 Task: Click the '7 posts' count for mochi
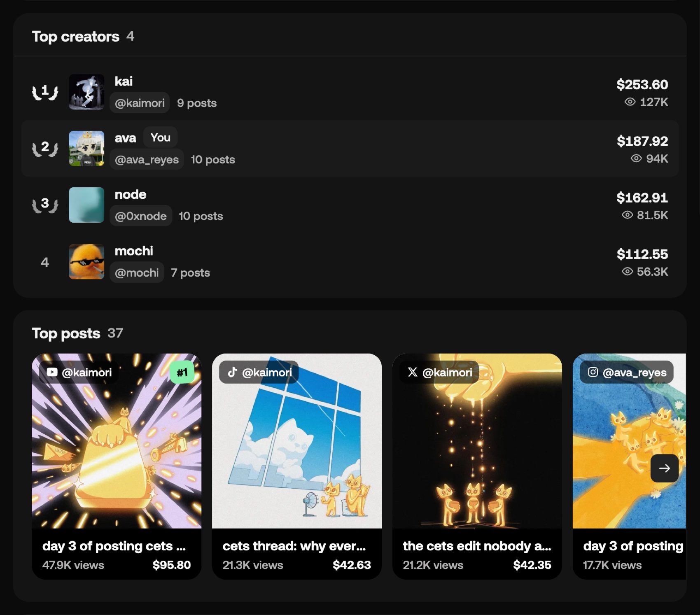point(190,273)
